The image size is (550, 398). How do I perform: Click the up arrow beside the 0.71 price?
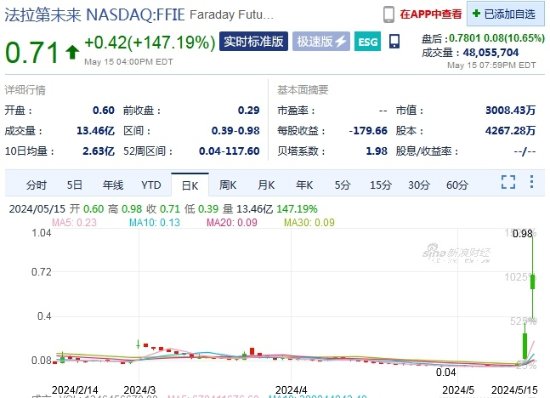73,52
